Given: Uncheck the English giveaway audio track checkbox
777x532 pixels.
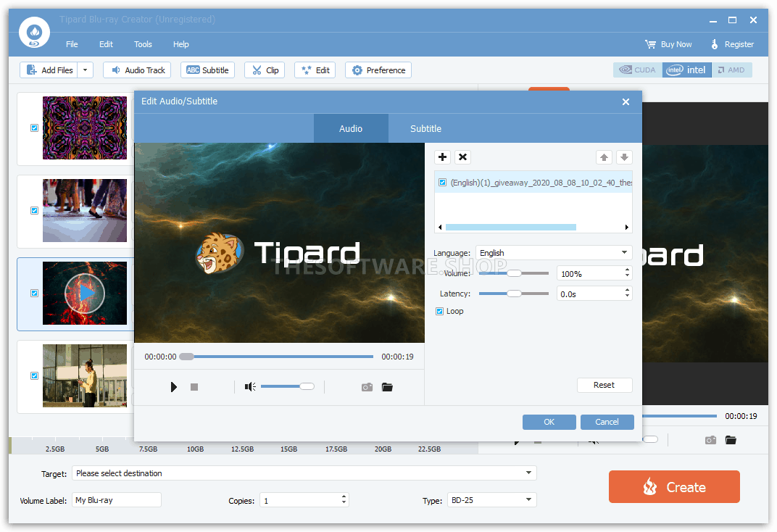Looking at the screenshot, I should point(443,183).
